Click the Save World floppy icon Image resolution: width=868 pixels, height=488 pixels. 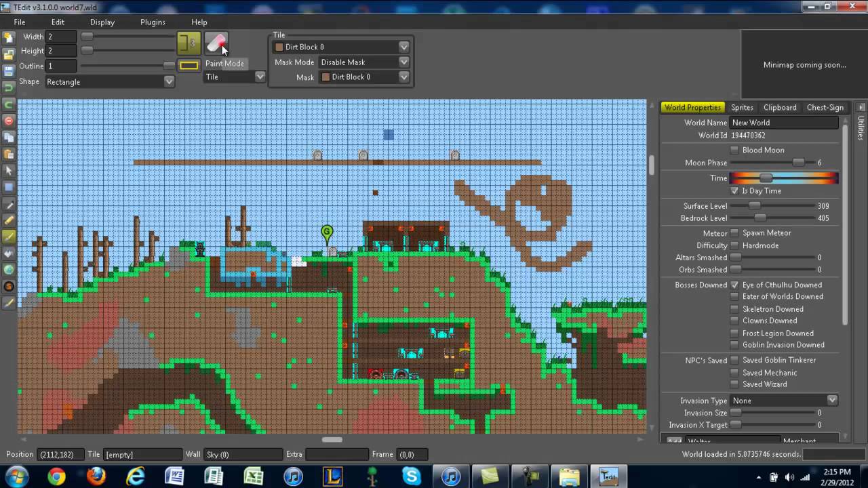coord(9,70)
